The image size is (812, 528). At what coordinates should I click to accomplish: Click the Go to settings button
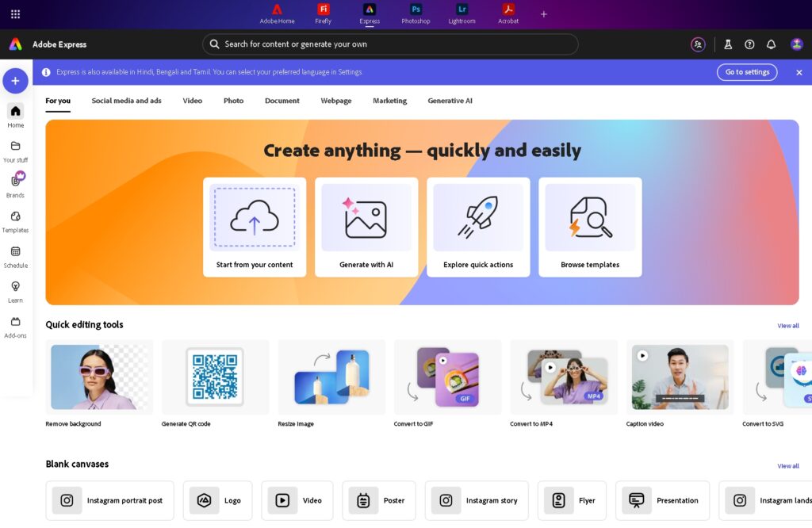tap(746, 71)
